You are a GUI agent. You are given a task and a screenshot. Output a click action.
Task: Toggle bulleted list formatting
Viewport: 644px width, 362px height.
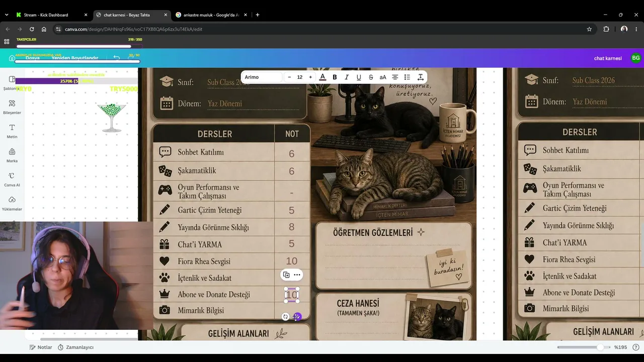407,77
